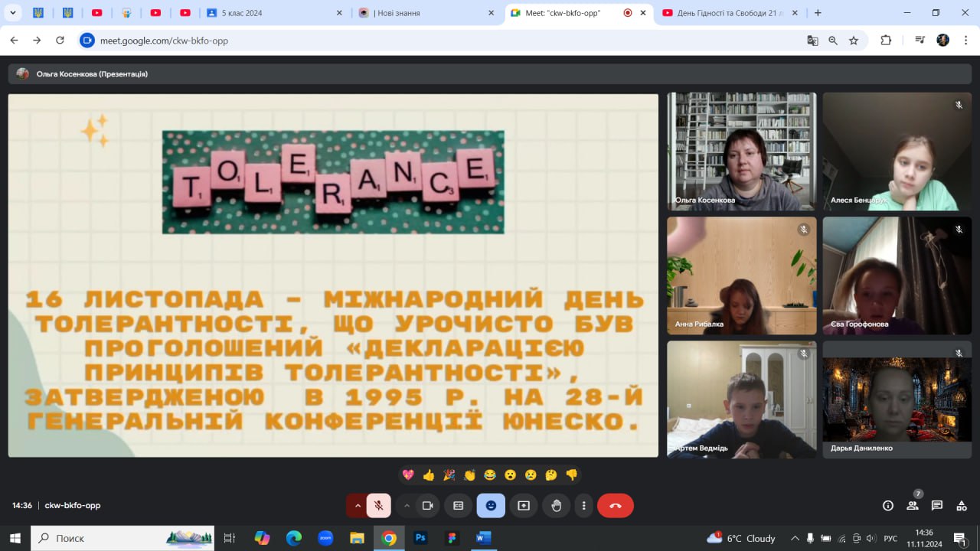Screen dimensions: 980x551
Task: Send the clapping hands reaction
Action: point(469,475)
